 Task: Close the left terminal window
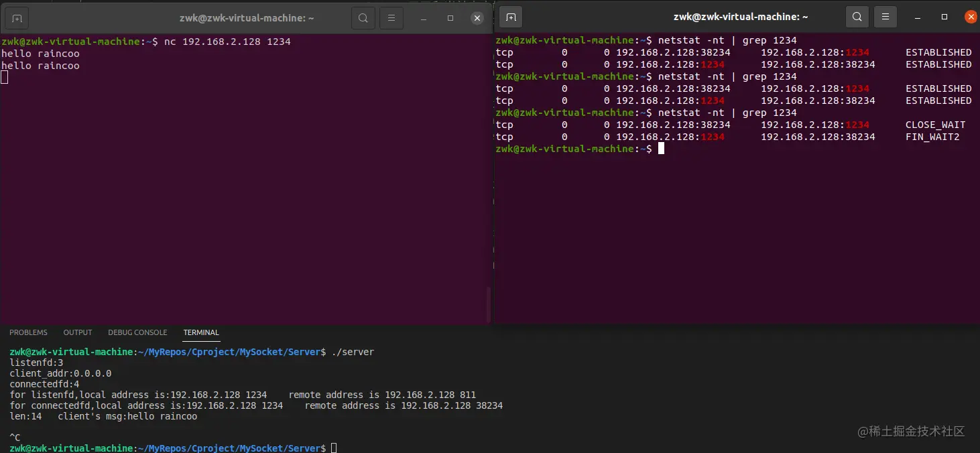coord(477,18)
